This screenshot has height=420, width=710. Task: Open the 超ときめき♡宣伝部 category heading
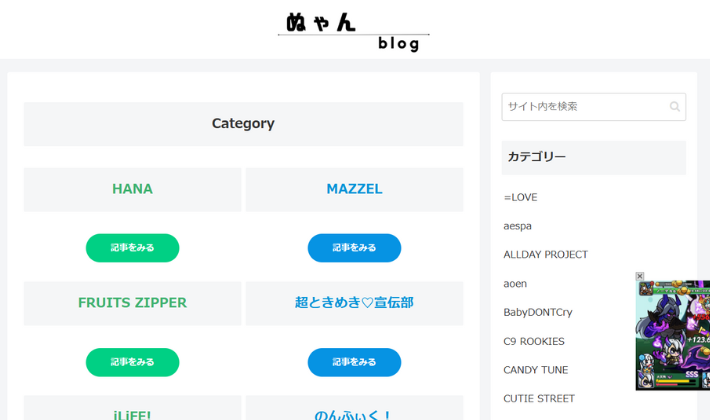pyautogui.click(x=354, y=302)
